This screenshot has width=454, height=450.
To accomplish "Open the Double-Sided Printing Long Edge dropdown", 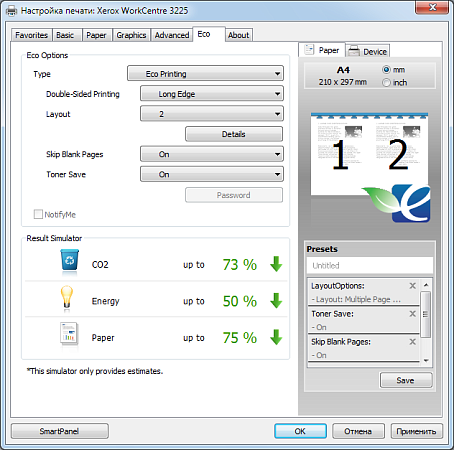I will tap(212, 94).
